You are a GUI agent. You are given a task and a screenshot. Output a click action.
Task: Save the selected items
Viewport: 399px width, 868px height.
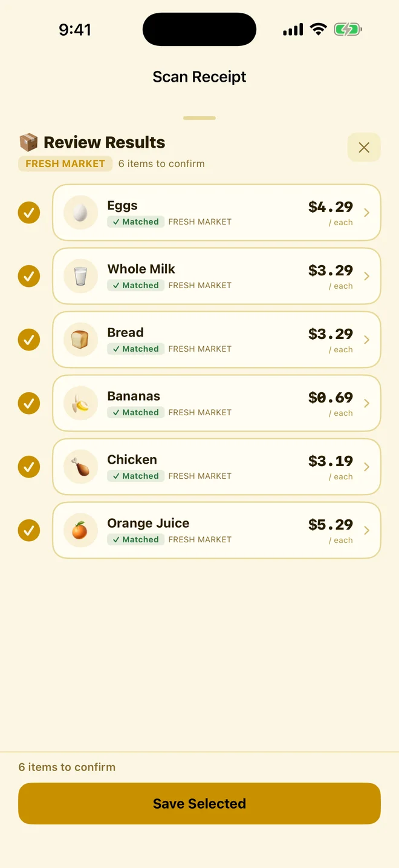(199, 803)
